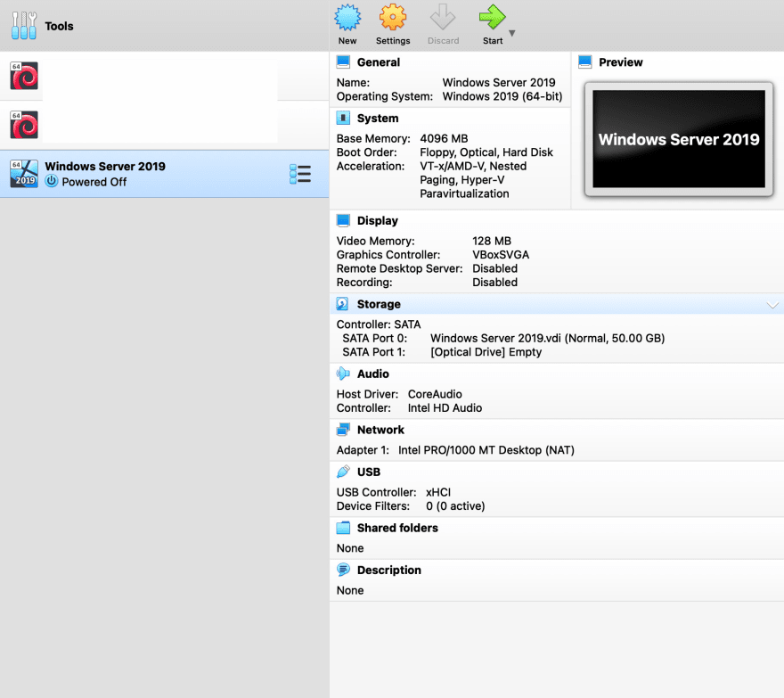
Task: Click the xHCI USB controller value
Action: point(438,492)
